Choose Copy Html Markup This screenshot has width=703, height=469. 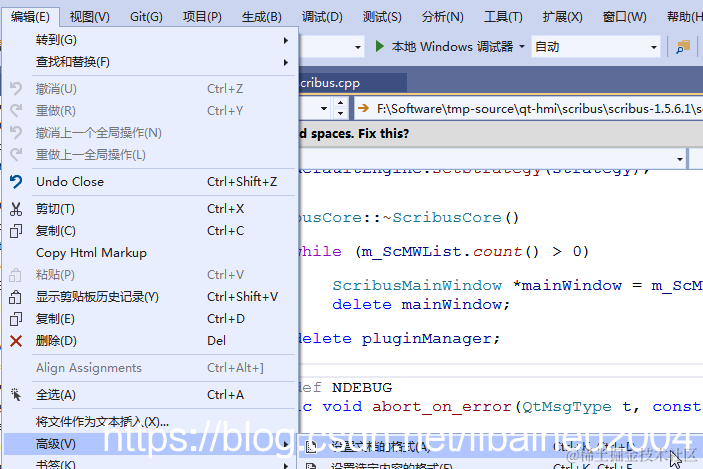(x=150, y=252)
